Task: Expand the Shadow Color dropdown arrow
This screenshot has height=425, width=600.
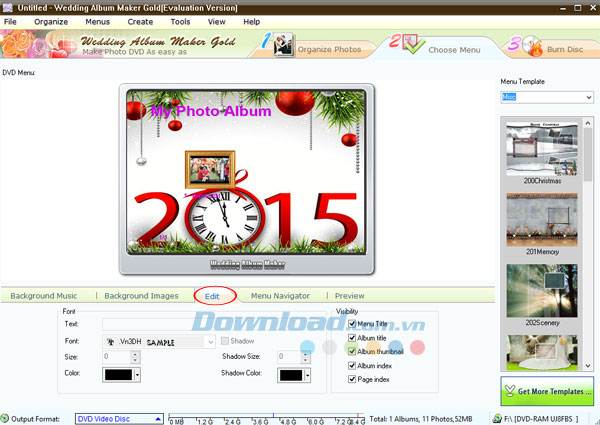Action: coord(308,375)
